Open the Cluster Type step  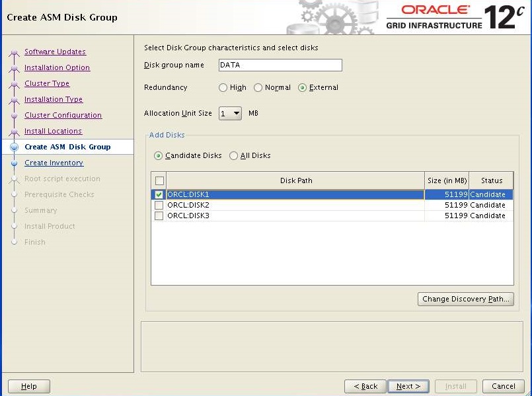(47, 83)
